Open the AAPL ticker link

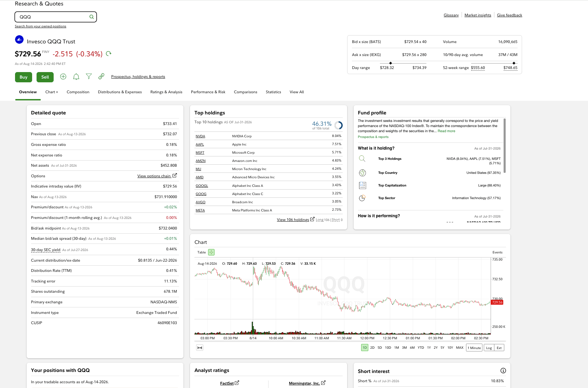tap(200, 144)
